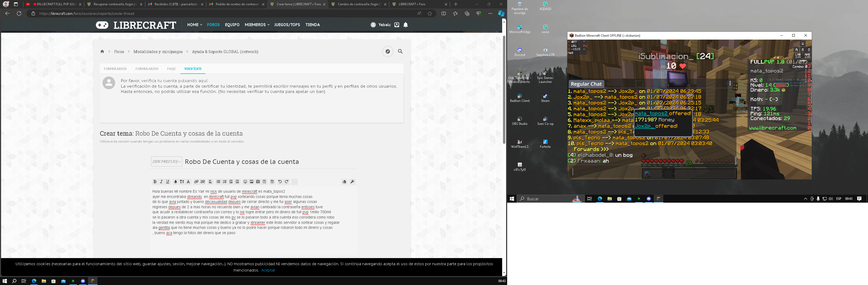Open the Fortnite desktop shortcut

[545, 144]
